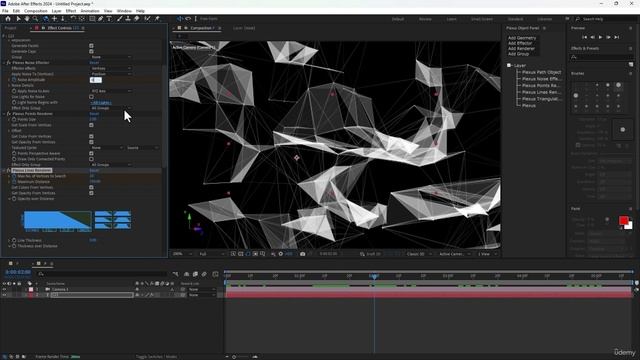Open the File menu
Image resolution: width=640 pixels, height=360 pixels.
[x=5, y=11]
